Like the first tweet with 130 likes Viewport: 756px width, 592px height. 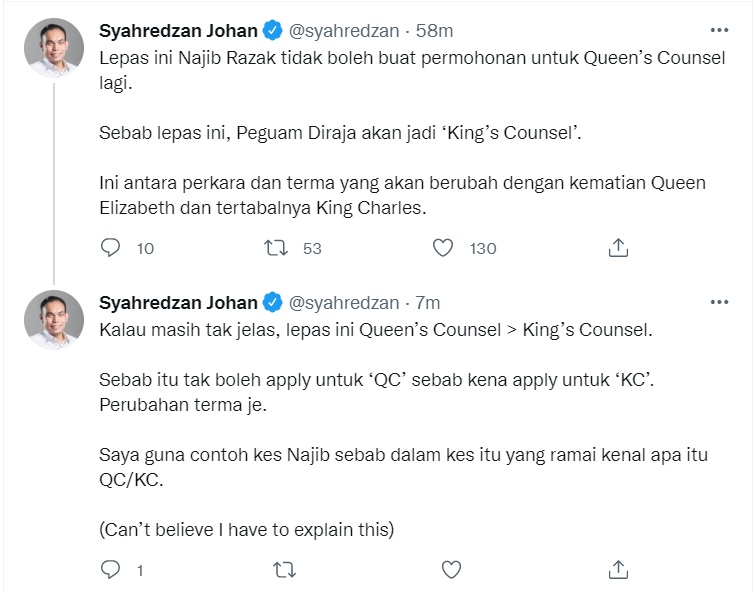point(443,248)
